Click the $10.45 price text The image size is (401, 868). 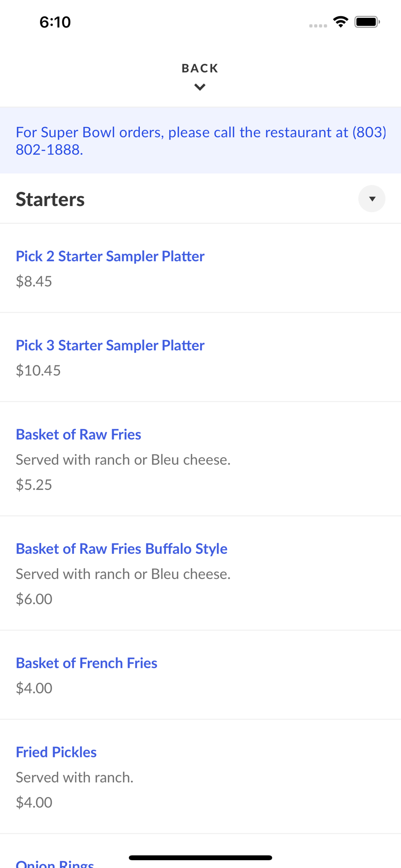pos(38,371)
